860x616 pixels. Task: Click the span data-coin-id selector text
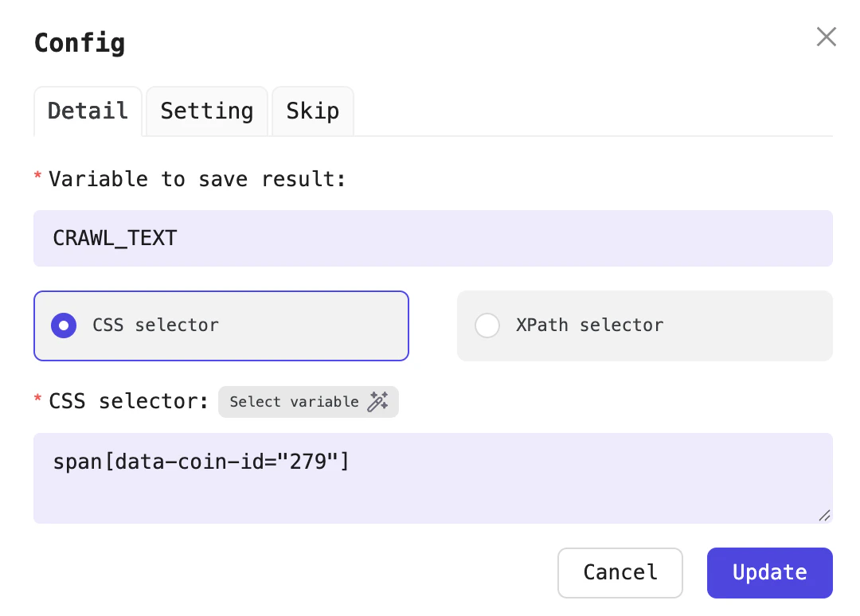point(201,462)
